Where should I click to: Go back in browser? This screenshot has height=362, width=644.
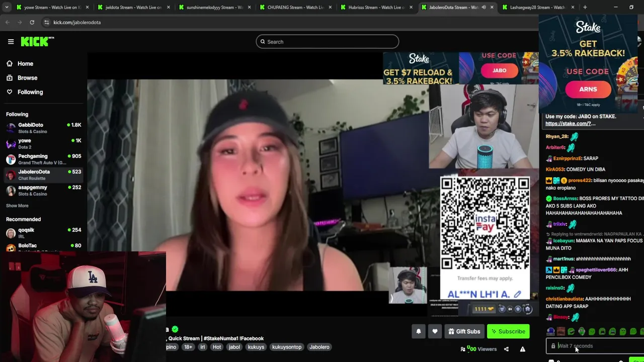tap(7, 22)
